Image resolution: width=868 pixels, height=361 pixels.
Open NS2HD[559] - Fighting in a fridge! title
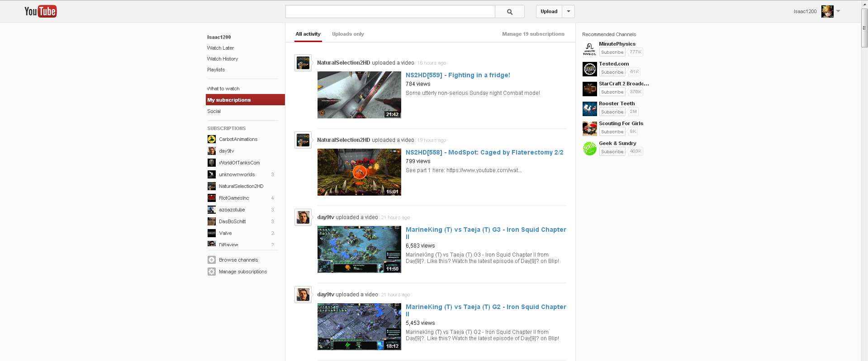point(458,75)
